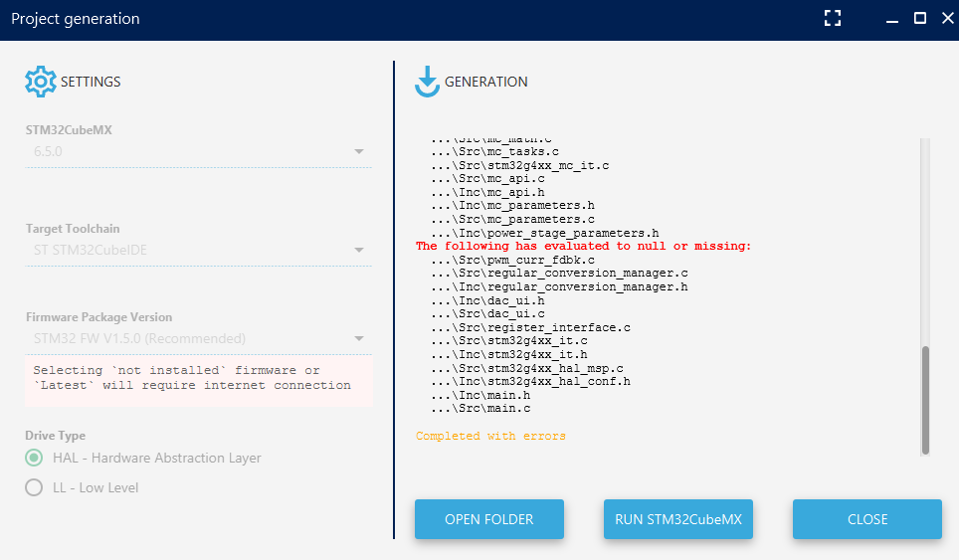Click log line ...\Inc\main.h
This screenshot has width=959, height=560.
click(x=480, y=395)
